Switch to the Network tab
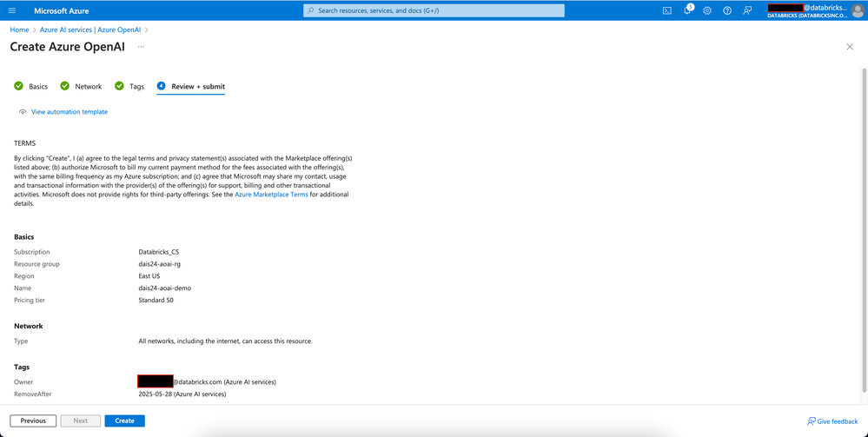868x437 pixels. pyautogui.click(x=89, y=86)
